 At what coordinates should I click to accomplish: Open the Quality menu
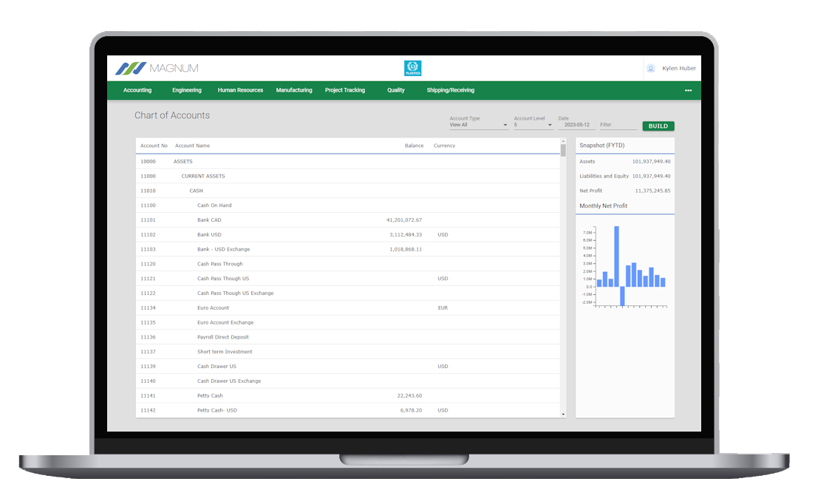395,90
